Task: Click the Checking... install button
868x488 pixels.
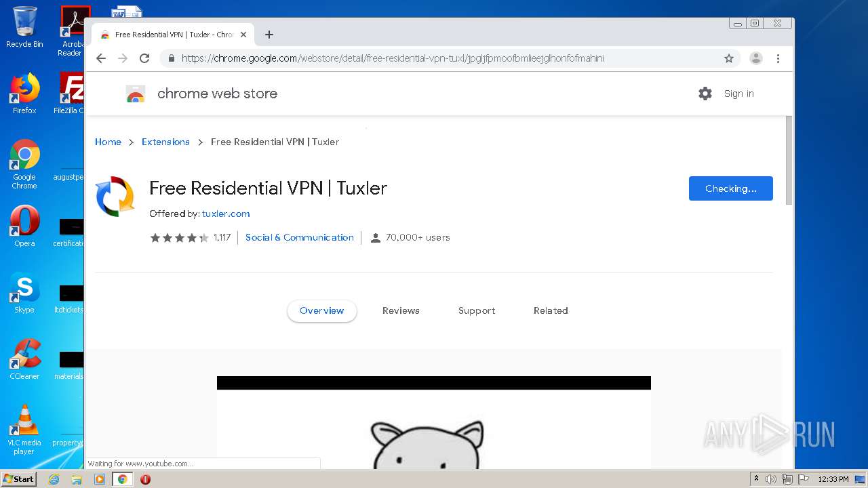Action: pyautogui.click(x=731, y=188)
